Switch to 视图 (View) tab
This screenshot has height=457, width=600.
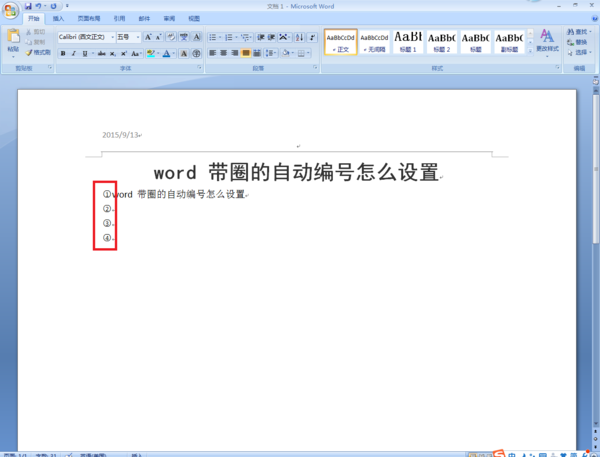tap(194, 18)
